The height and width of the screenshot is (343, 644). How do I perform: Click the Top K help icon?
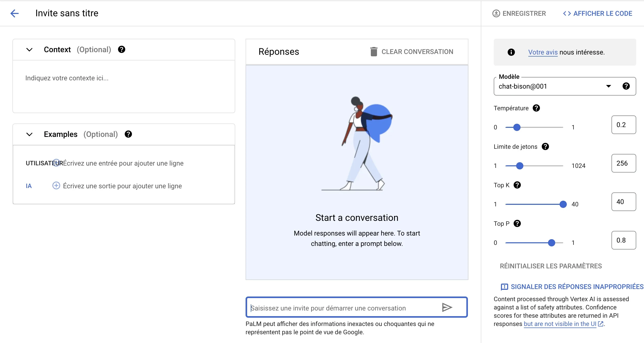pos(517,185)
